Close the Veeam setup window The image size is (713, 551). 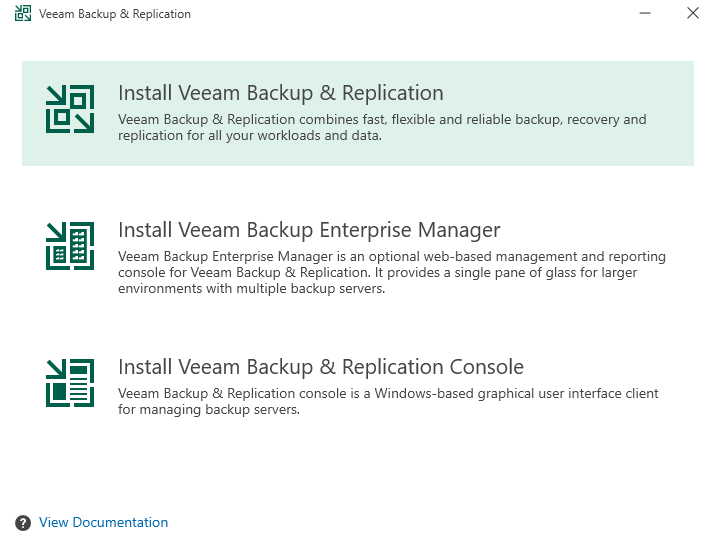tap(692, 14)
